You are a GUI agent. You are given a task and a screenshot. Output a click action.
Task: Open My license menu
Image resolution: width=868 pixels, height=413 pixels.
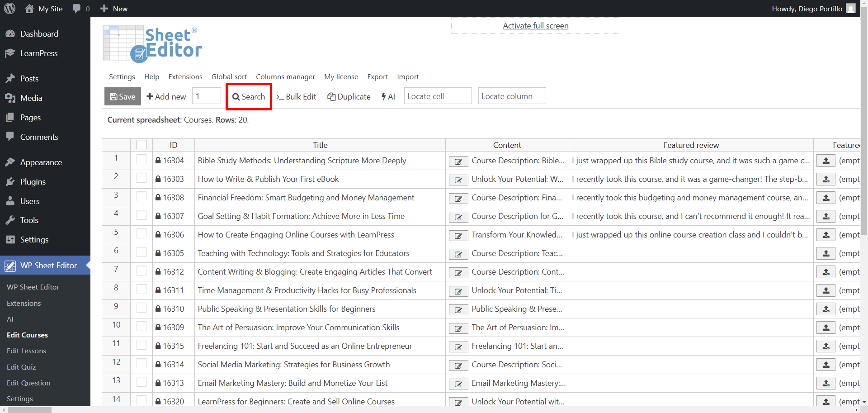coord(341,77)
